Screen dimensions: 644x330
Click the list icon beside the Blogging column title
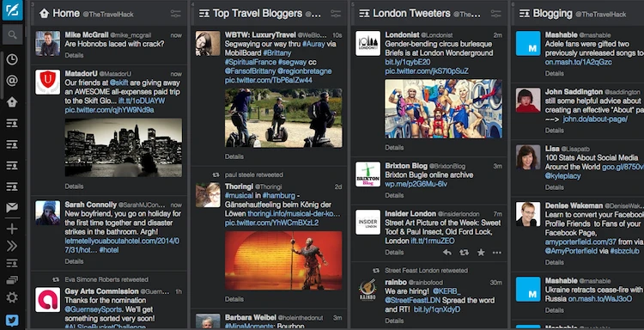pos(525,14)
